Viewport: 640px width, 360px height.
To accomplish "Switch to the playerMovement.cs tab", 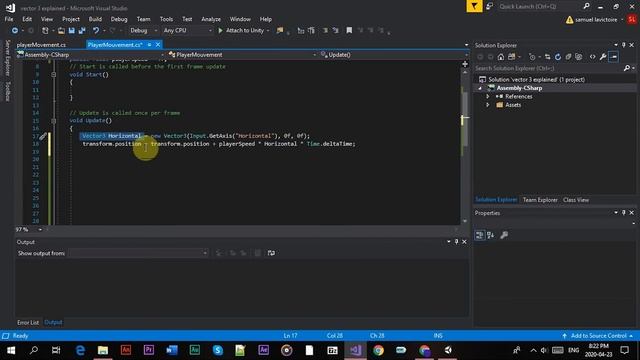I will click(41, 45).
